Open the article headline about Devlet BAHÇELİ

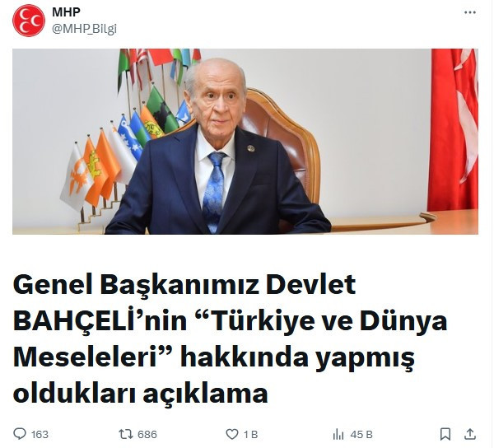click(230, 339)
